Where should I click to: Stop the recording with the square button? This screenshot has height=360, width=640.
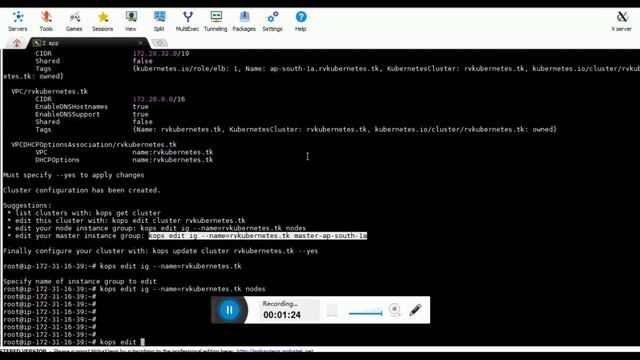coord(332,310)
